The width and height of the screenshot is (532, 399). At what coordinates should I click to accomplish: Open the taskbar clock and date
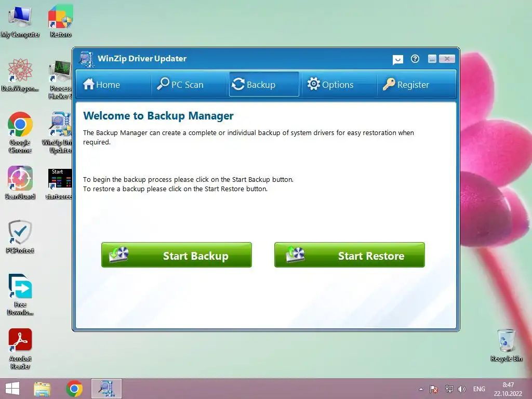coord(508,389)
